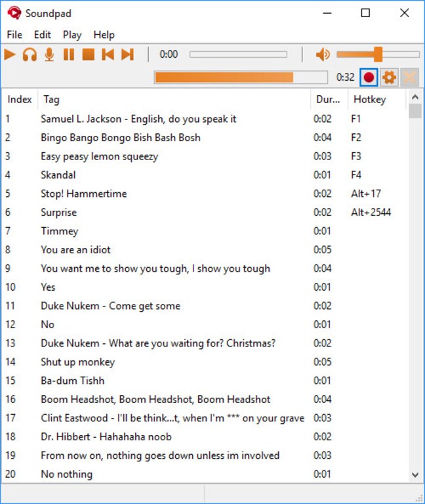Click the F4 hotkey cell
425x504 pixels.
point(356,175)
